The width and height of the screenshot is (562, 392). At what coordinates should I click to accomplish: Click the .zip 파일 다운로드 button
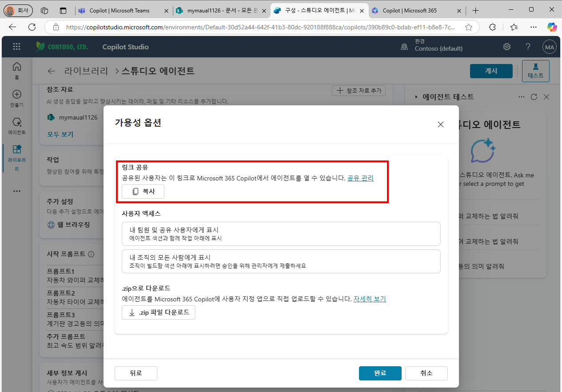(159, 312)
